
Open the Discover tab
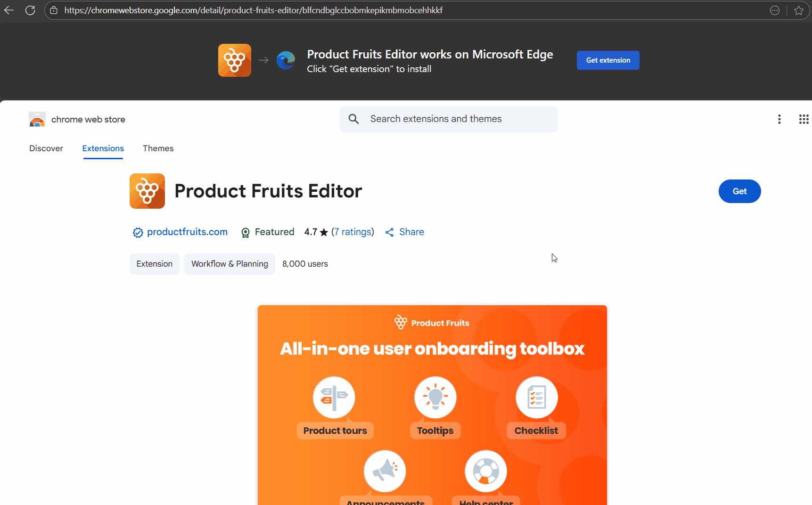point(46,148)
